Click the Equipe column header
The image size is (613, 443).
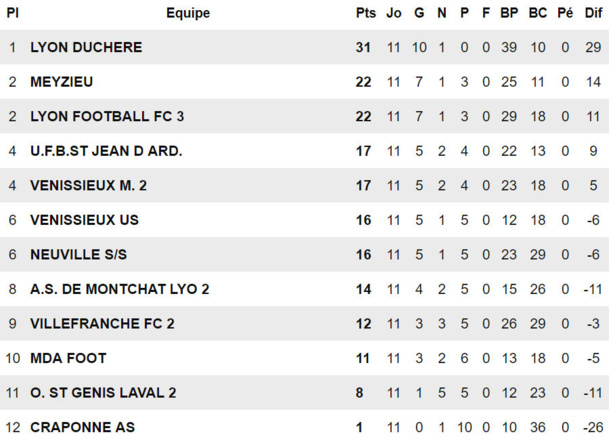coord(188,13)
